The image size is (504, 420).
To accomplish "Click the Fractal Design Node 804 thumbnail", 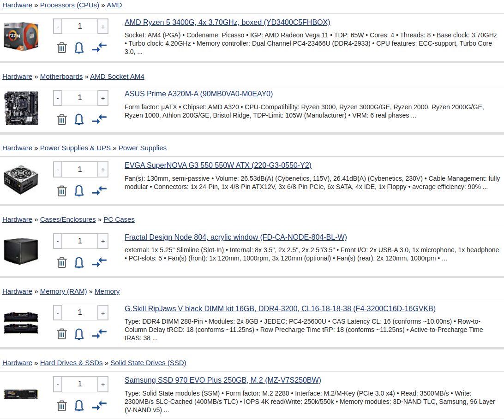I will point(21,251).
